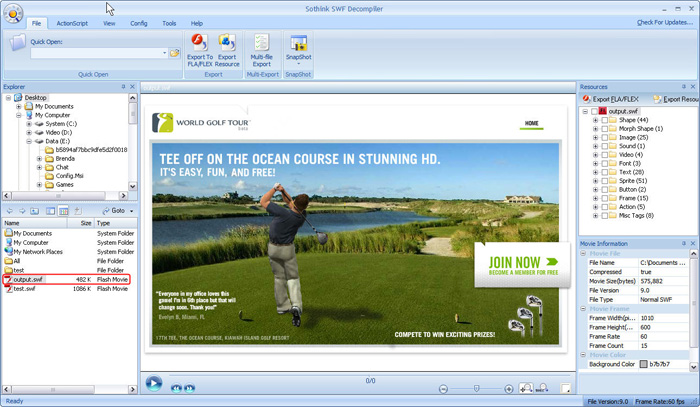Screen dimensions: 700x407
Task: Go forward in the file browser toolbar
Action: (22, 211)
